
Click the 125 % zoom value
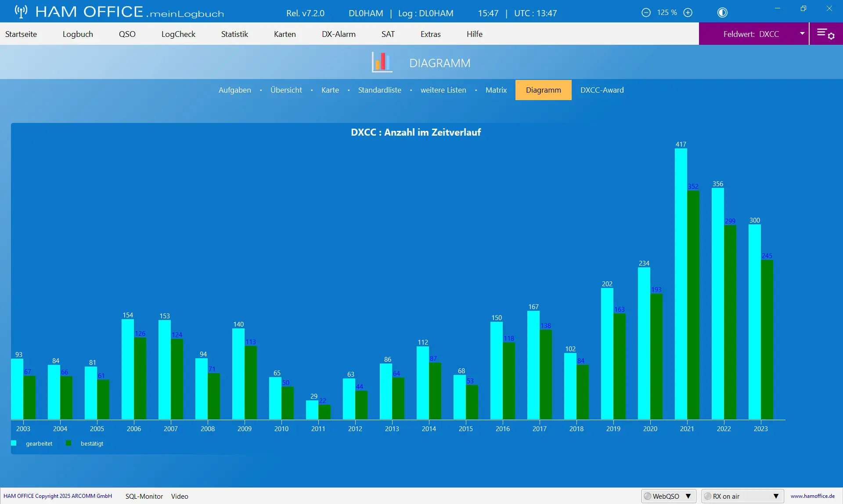click(667, 13)
